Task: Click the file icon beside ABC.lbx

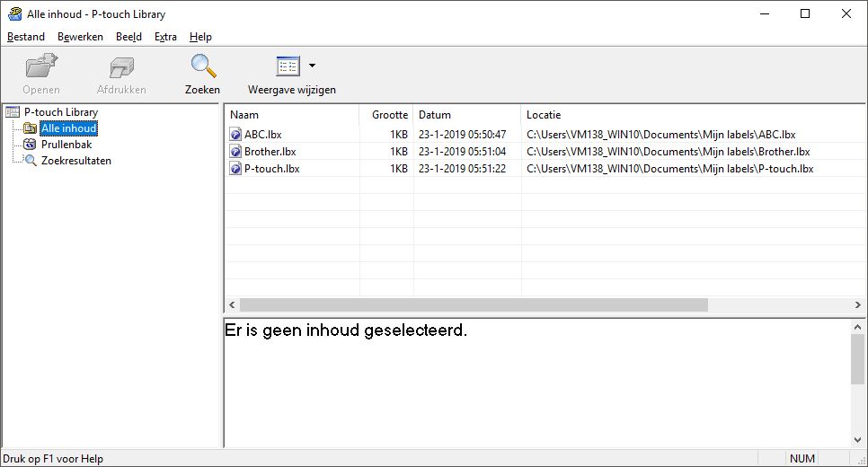Action: click(x=235, y=135)
